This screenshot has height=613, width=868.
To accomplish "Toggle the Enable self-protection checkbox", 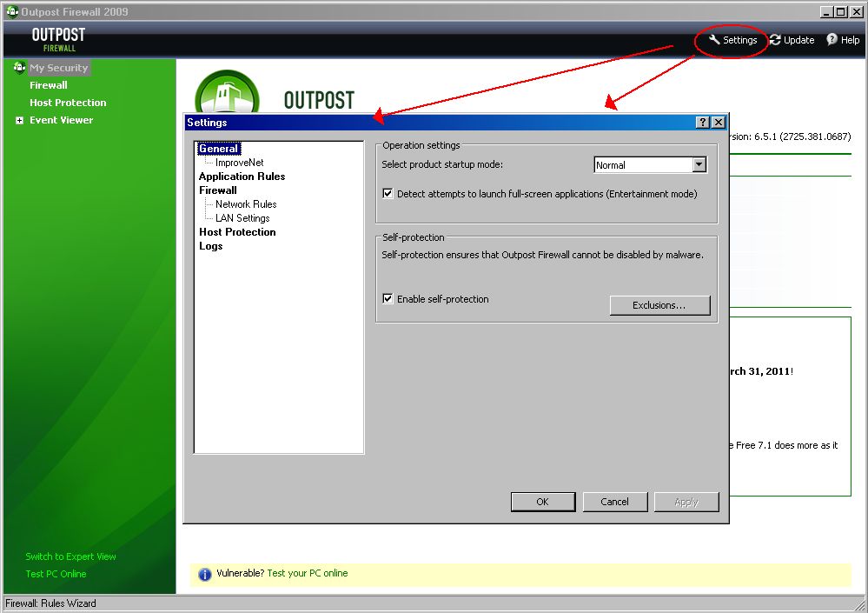I will [x=388, y=298].
